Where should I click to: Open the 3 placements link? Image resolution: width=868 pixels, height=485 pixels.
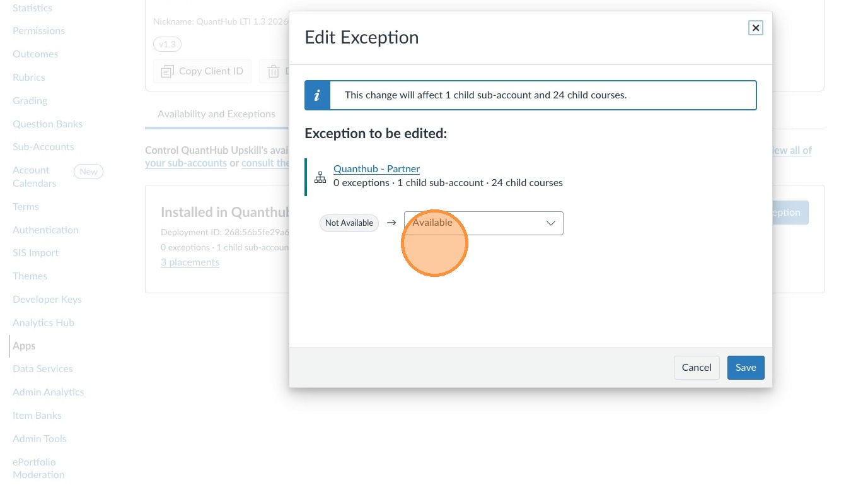[190, 262]
